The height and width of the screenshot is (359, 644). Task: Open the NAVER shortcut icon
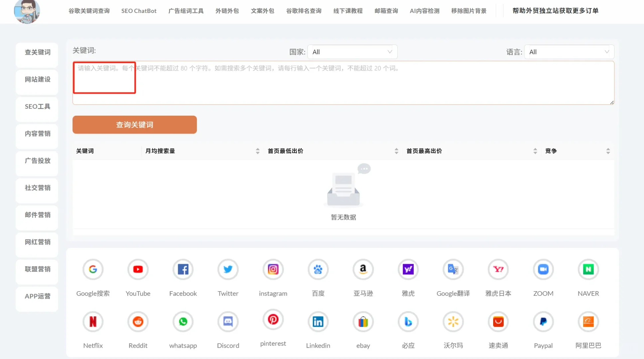[588, 269]
